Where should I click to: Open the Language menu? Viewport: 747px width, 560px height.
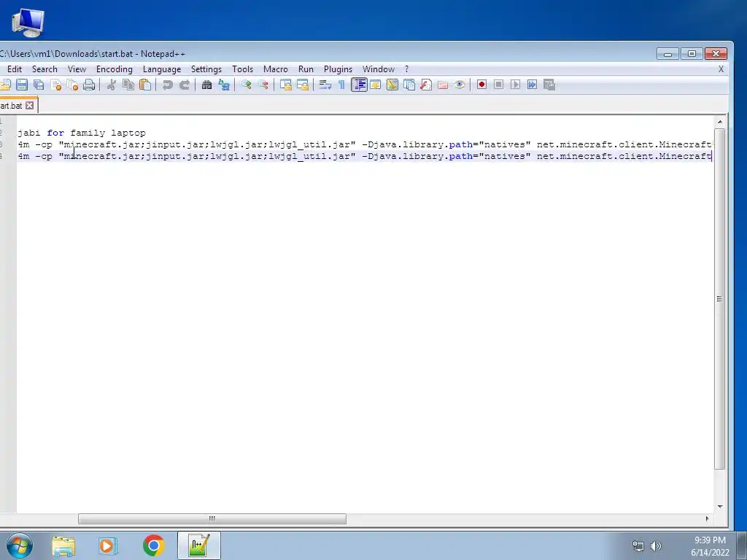click(x=162, y=69)
